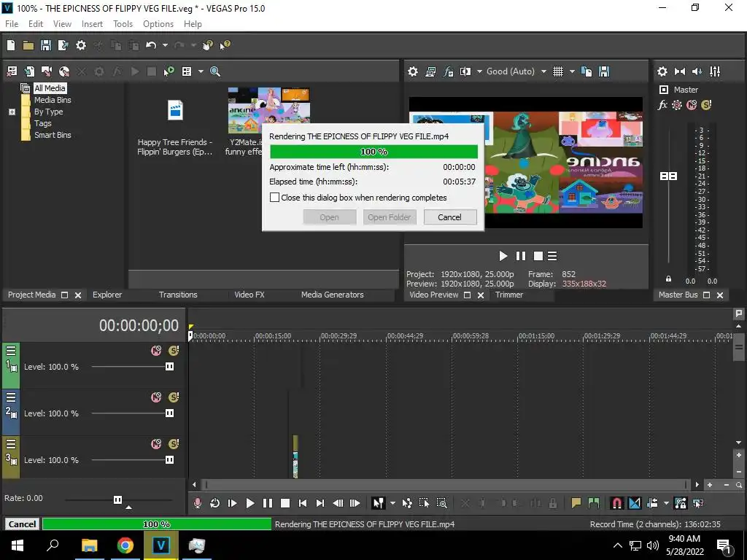The width and height of the screenshot is (747, 560).
Task: Select the Media Bins folder
Action: 53,100
